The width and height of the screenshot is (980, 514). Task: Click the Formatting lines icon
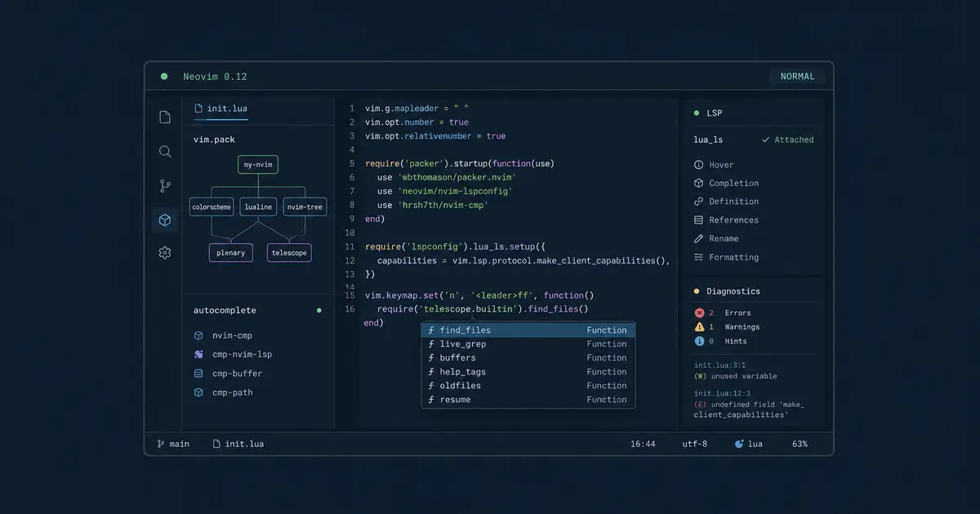pyautogui.click(x=698, y=257)
